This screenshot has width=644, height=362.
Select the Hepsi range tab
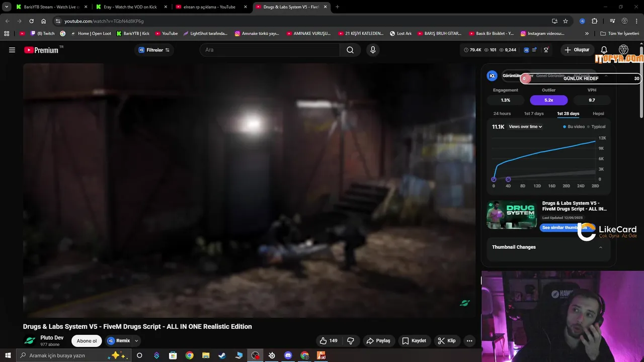(598, 114)
